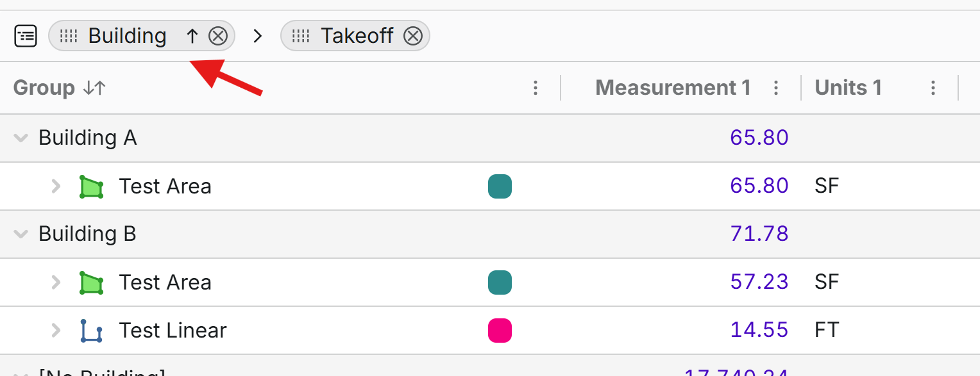This screenshot has height=376, width=980.
Task: Remove the Building grouping chip
Action: tap(218, 36)
